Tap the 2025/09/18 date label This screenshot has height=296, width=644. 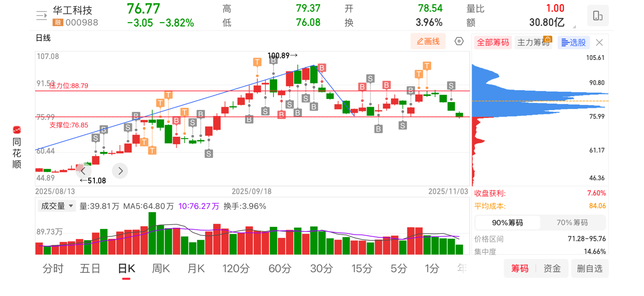pyautogui.click(x=252, y=192)
